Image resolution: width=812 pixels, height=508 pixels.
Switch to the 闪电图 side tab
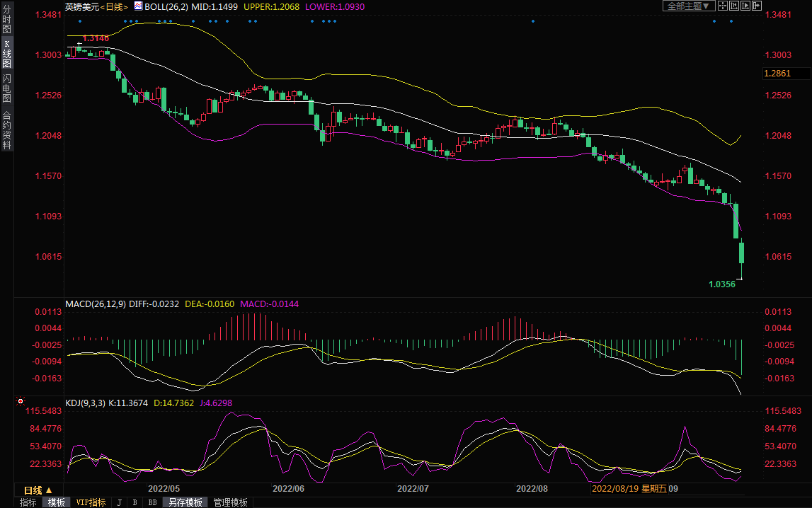tap(6, 88)
